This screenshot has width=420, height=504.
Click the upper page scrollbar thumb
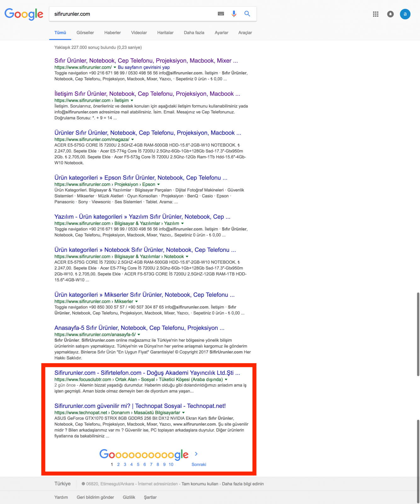418,334
